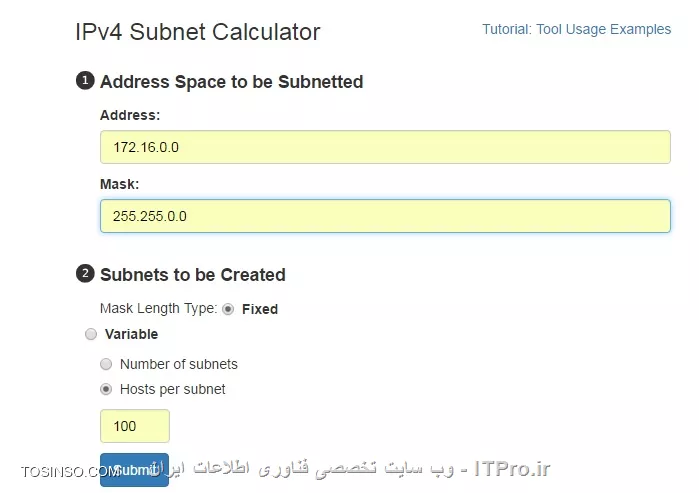Click the bold Mask: label
The height and width of the screenshot is (493, 699).
(119, 184)
